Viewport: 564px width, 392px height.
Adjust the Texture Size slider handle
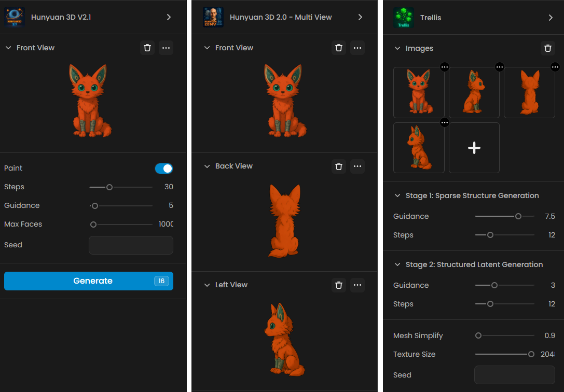coord(531,355)
